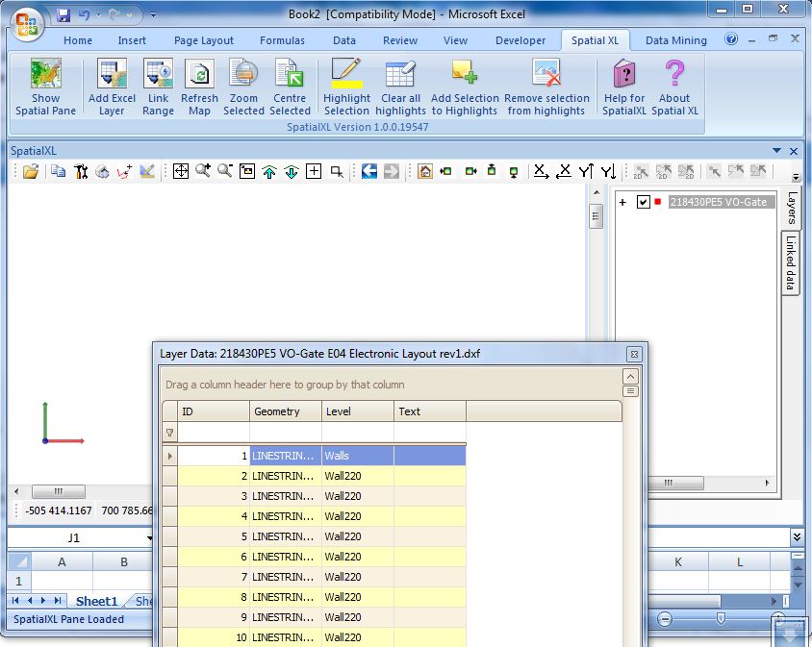This screenshot has height=647, width=812.
Task: Switch to the Linked data side tab
Action: click(x=790, y=262)
